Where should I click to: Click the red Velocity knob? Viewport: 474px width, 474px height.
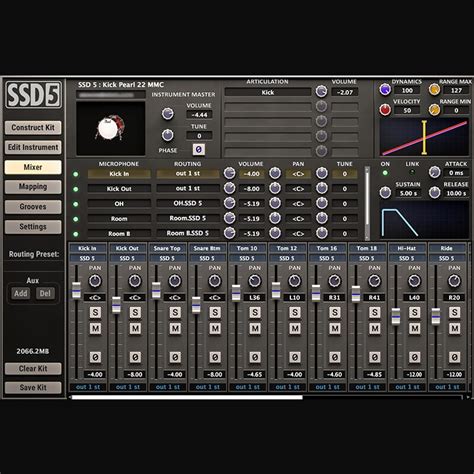[x=385, y=109]
